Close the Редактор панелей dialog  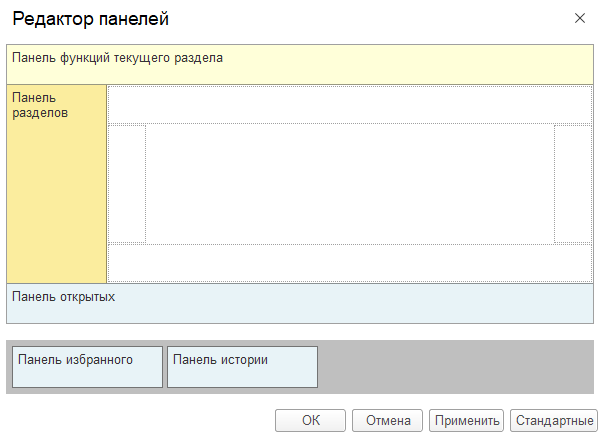coord(580,18)
